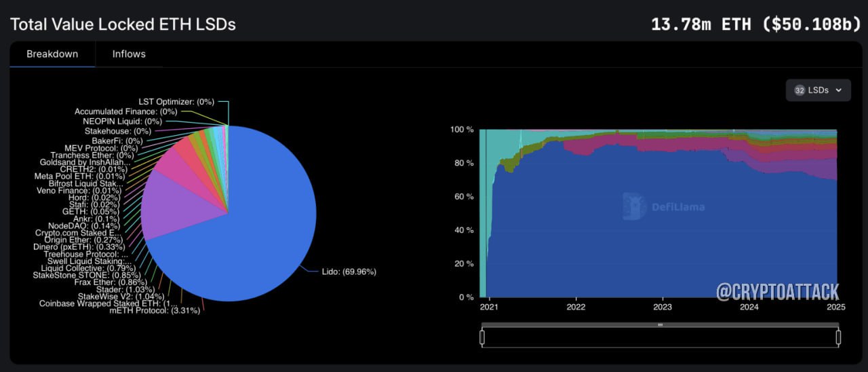868x372 pixels.
Task: Click the 'Hord: (0.02%)' label
Action: [x=95, y=197]
